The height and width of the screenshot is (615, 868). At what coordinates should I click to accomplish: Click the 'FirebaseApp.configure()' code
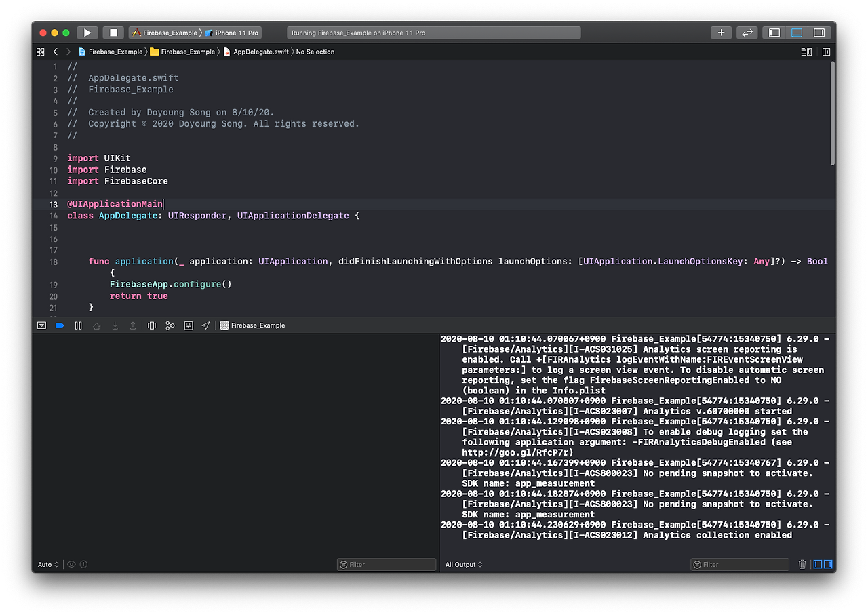point(171,284)
